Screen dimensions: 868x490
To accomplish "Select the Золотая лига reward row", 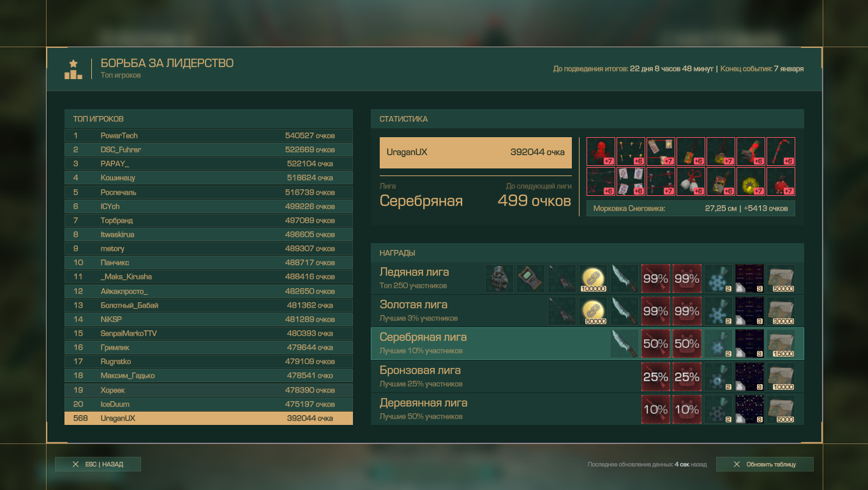I will click(587, 311).
